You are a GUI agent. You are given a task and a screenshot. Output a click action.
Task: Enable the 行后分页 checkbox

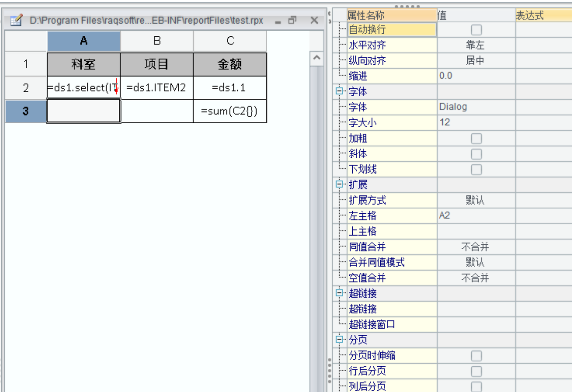click(476, 371)
